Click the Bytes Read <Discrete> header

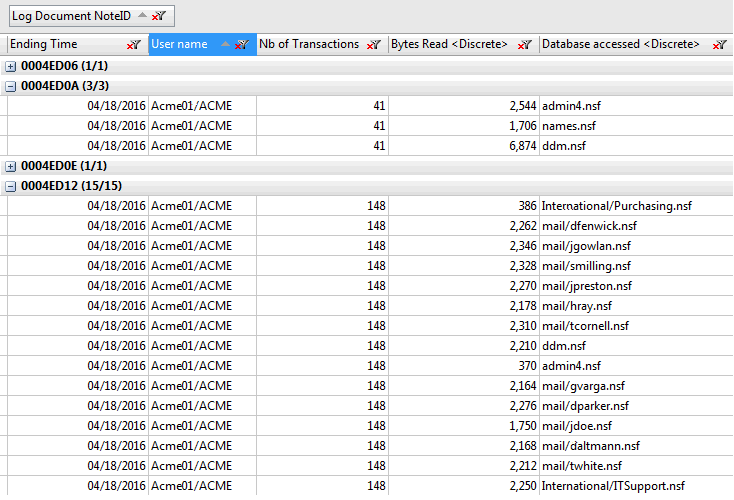point(449,45)
